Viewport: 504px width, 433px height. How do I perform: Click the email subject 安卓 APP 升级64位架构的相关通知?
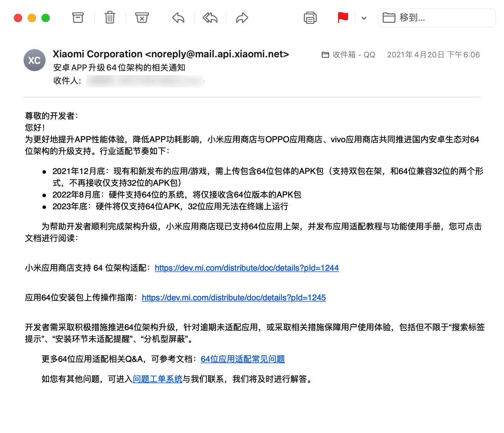[119, 68]
